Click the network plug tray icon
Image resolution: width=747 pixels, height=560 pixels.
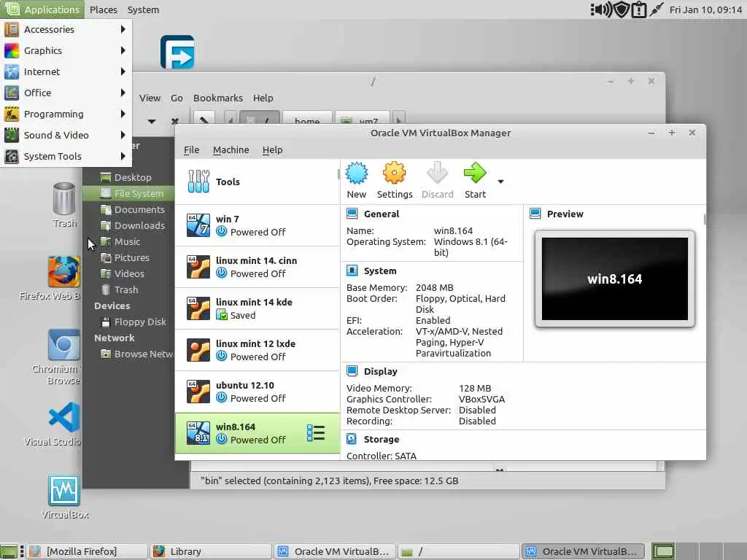[x=656, y=9]
